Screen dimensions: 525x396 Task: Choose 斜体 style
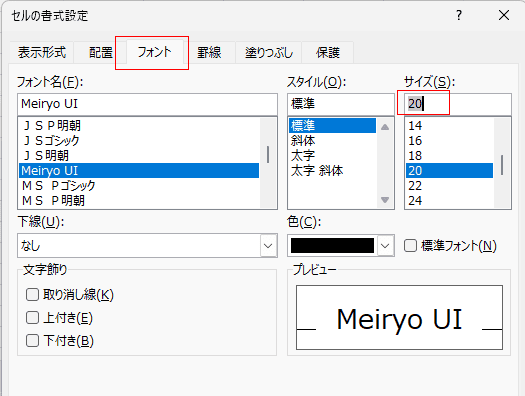pos(332,141)
